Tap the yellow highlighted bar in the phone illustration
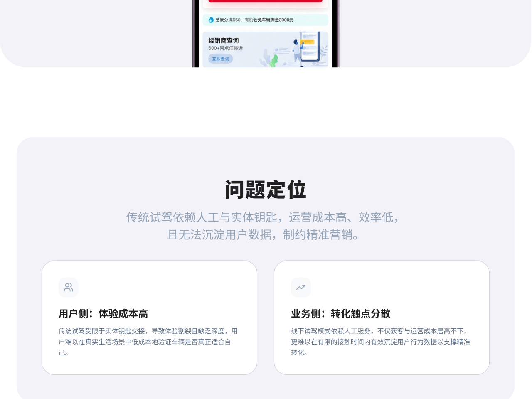 (x=308, y=42)
